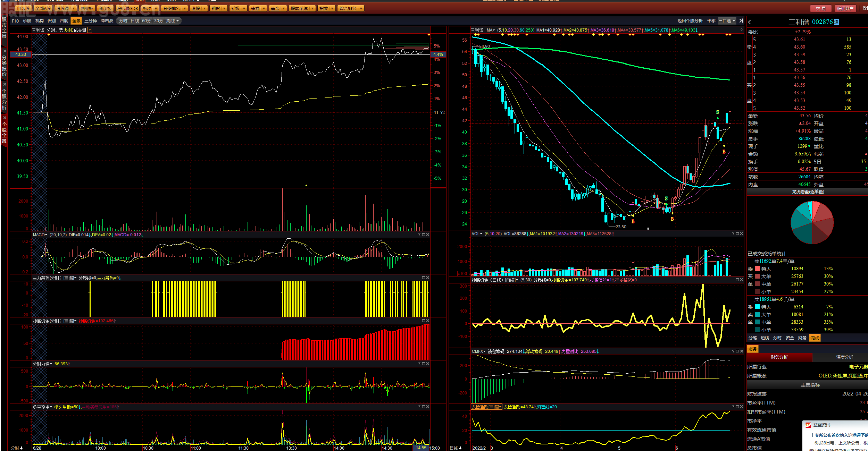Open the 个股全景 side tab
868x451 pixels.
click(4, 132)
